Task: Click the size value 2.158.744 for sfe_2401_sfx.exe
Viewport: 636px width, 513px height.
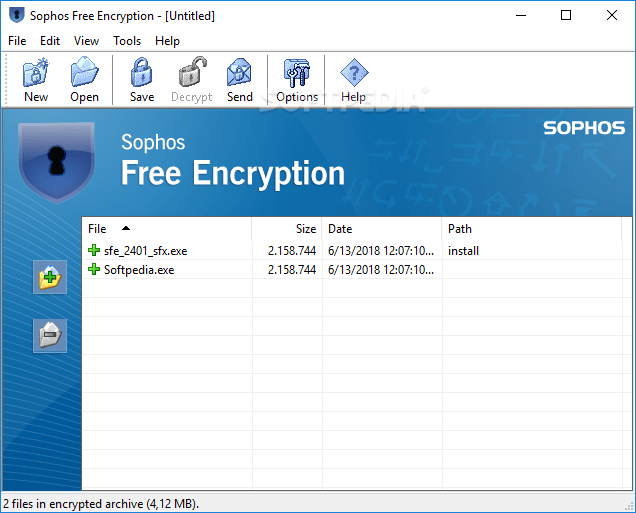Action: [292, 251]
